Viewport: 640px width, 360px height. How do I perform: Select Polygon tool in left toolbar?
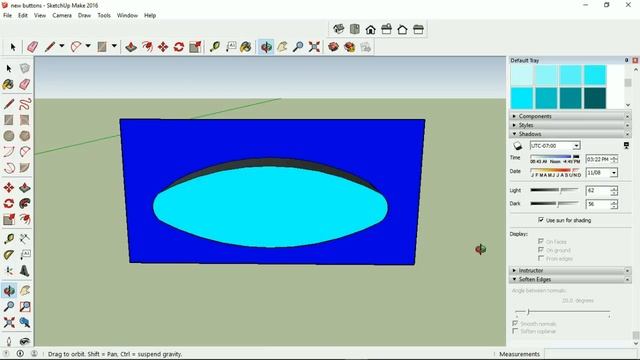[x=25, y=136]
